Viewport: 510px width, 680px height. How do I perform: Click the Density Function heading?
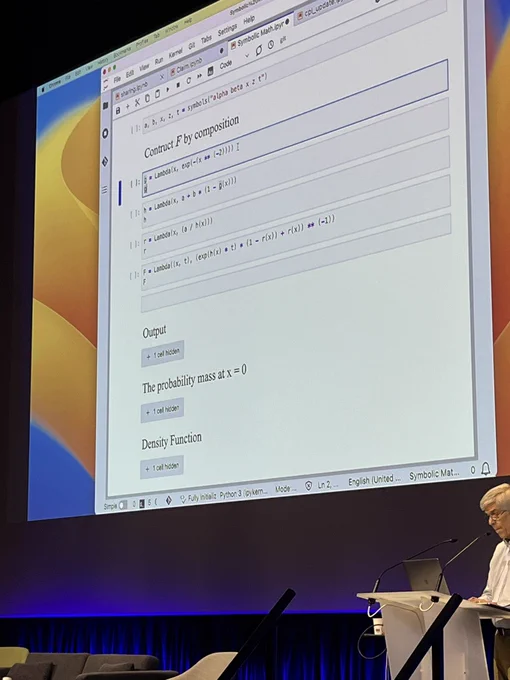[x=171, y=441]
